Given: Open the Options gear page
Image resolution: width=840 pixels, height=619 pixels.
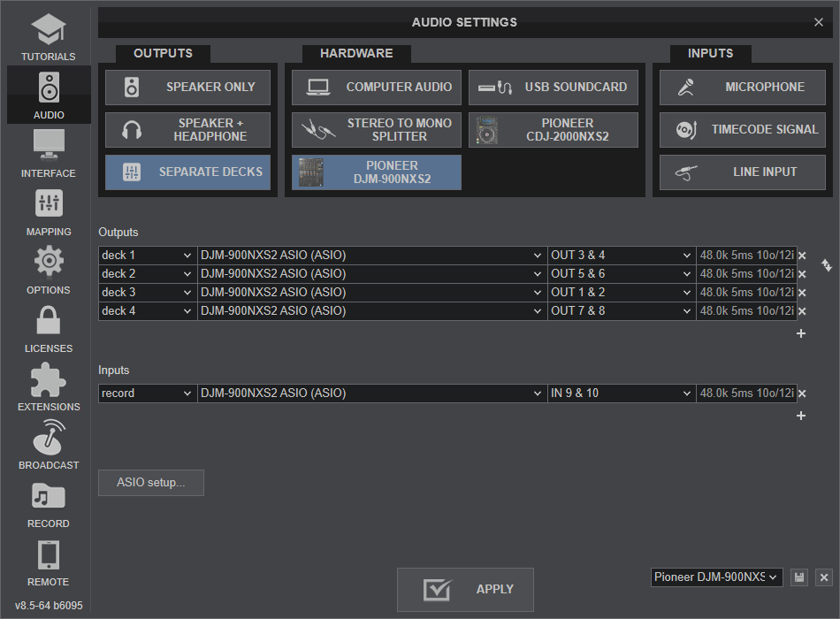Looking at the screenshot, I should point(48,270).
